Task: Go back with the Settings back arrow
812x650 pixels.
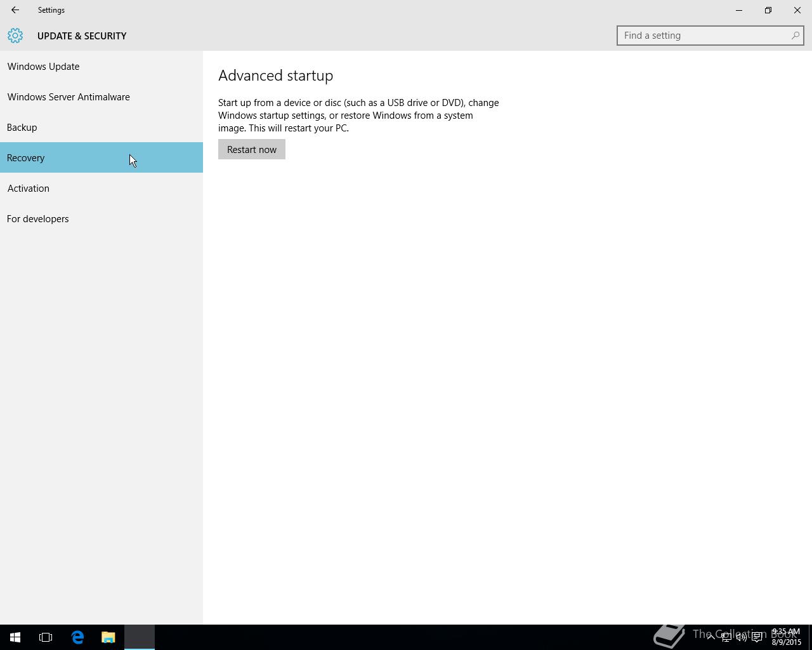Action: (15, 10)
